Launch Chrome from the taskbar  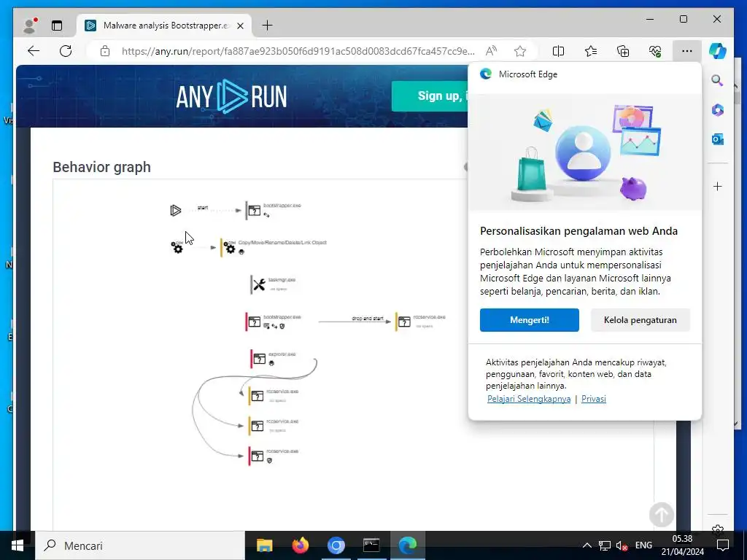pyautogui.click(x=336, y=545)
